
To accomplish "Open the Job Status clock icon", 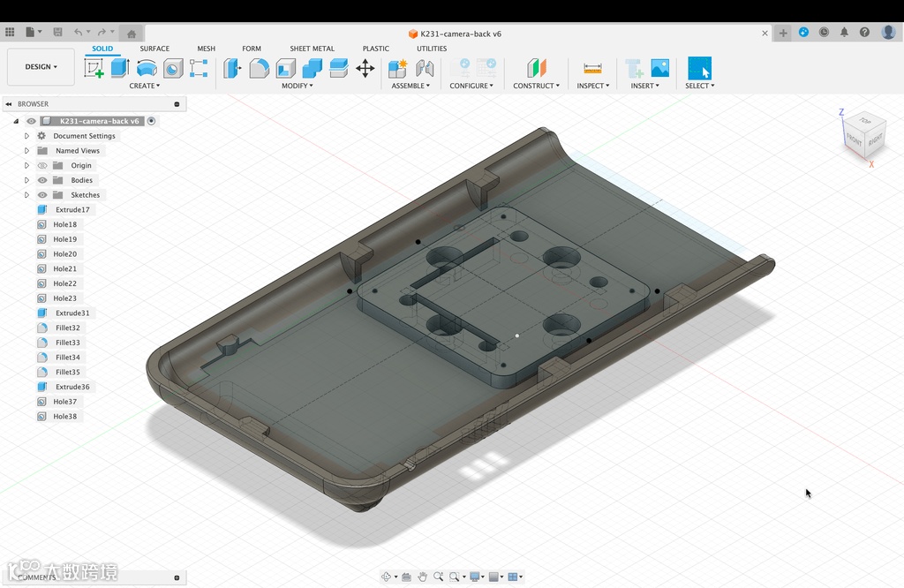I will point(824,33).
